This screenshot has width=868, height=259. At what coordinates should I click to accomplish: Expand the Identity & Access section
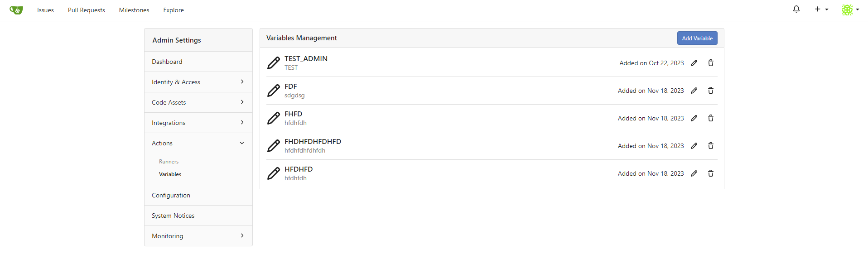198,82
